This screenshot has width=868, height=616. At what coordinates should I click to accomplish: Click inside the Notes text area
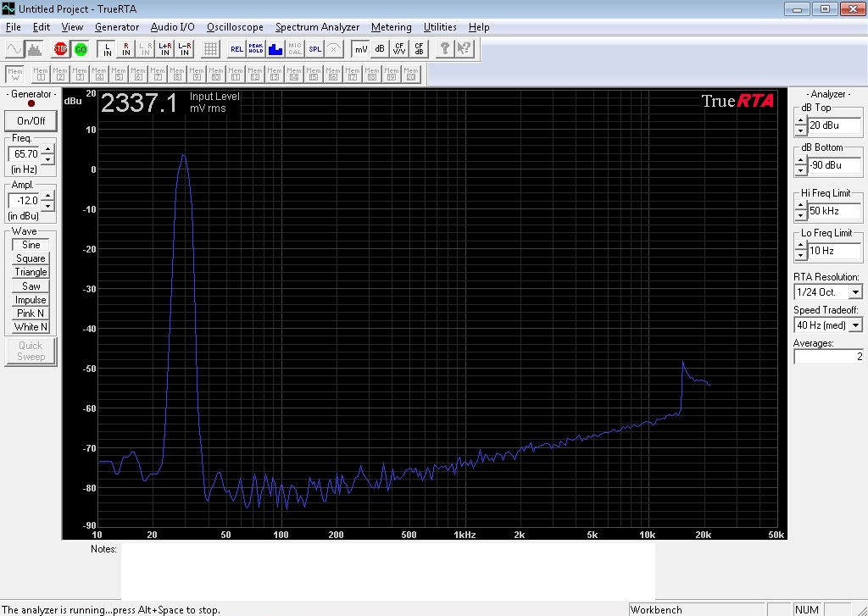pos(387,571)
